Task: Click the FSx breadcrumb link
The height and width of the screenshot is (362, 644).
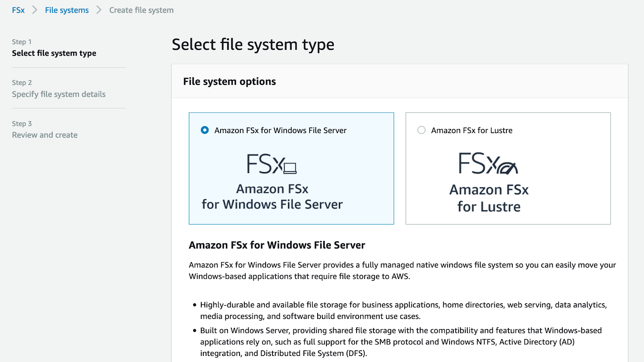Action: pos(18,10)
